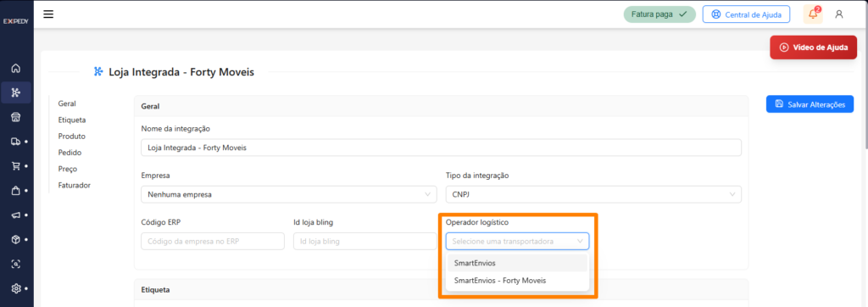
Task: Click the Etiqueta panel header
Action: click(x=441, y=289)
